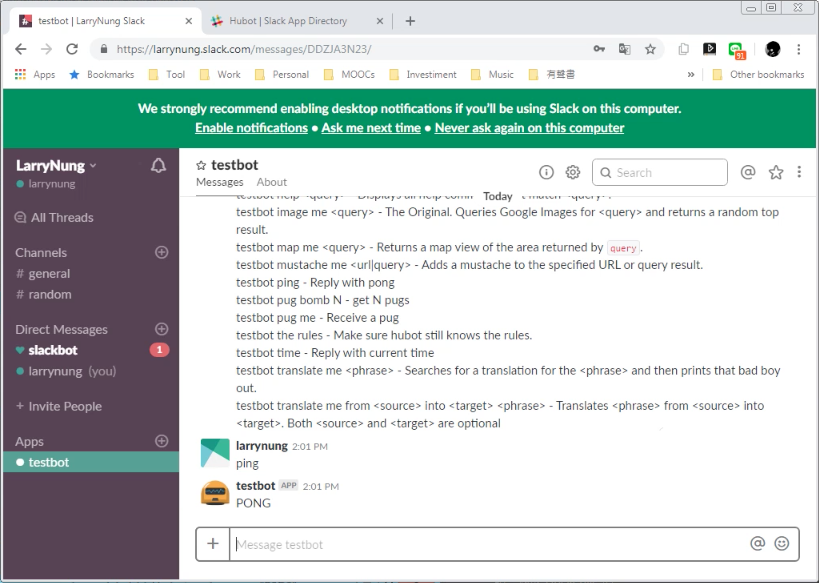Browse apps using the Apps plus icon
The width and height of the screenshot is (819, 583).
tap(162, 441)
